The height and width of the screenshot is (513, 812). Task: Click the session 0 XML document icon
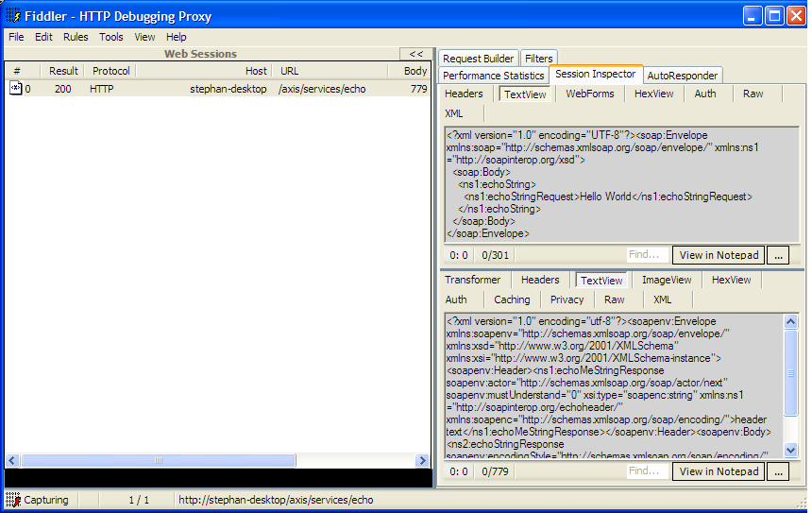coord(16,89)
